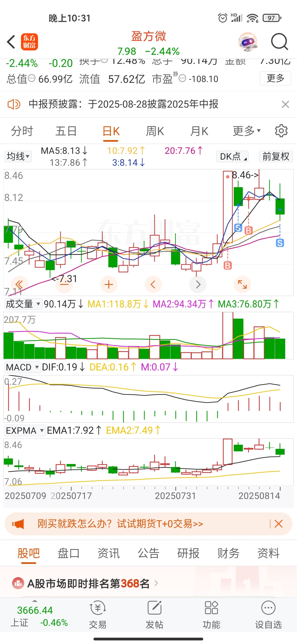This screenshot has width=297, height=644.
Task: Open the 成交量 indicator dropdown
Action: coord(23,304)
